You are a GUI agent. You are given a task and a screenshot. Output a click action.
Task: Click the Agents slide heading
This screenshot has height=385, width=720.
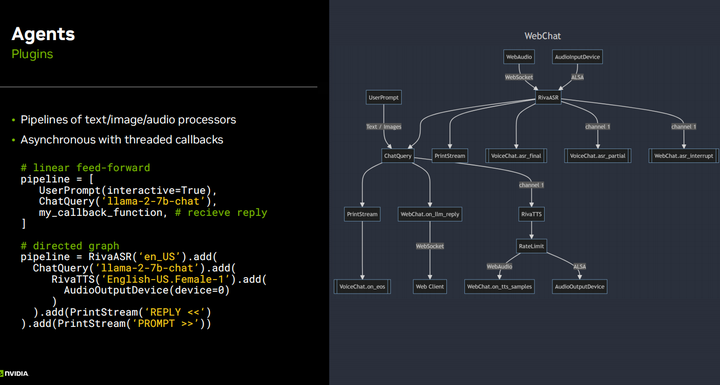click(43, 34)
